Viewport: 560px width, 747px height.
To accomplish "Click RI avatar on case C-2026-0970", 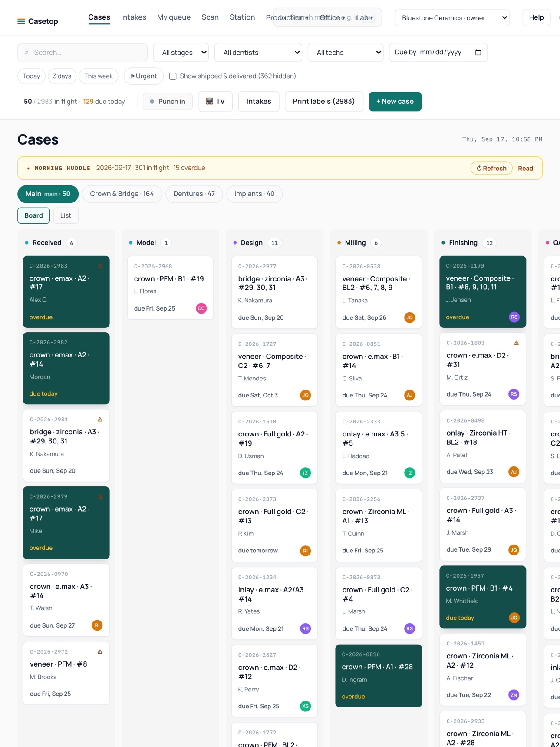I will click(97, 625).
